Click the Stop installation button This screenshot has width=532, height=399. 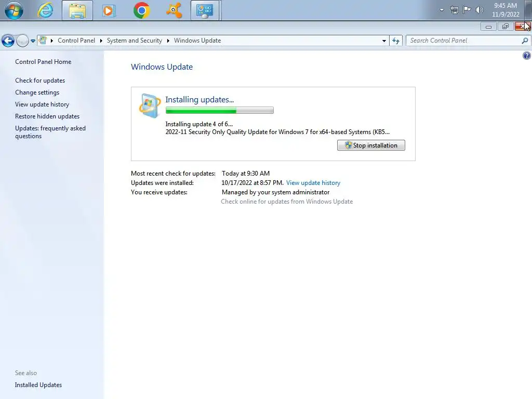[x=371, y=145]
